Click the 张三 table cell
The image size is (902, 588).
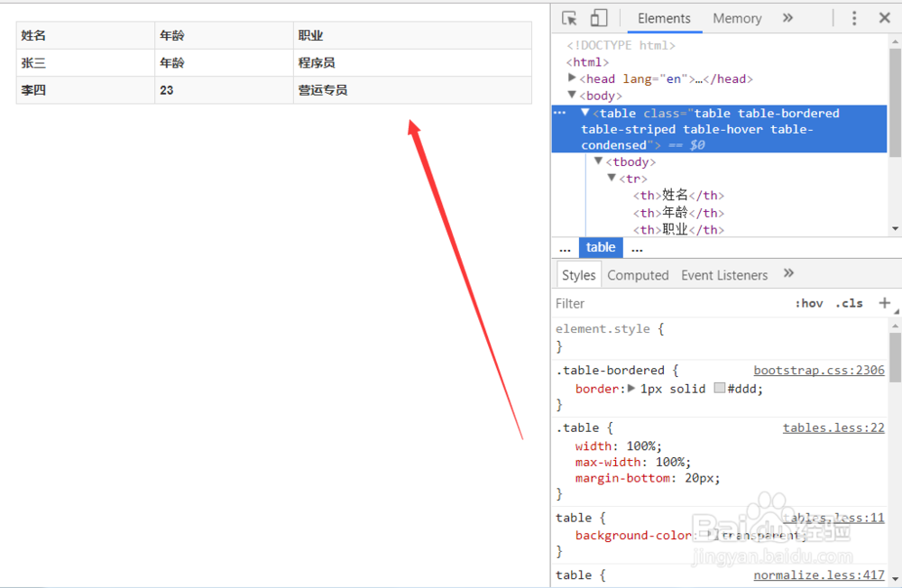click(85, 63)
